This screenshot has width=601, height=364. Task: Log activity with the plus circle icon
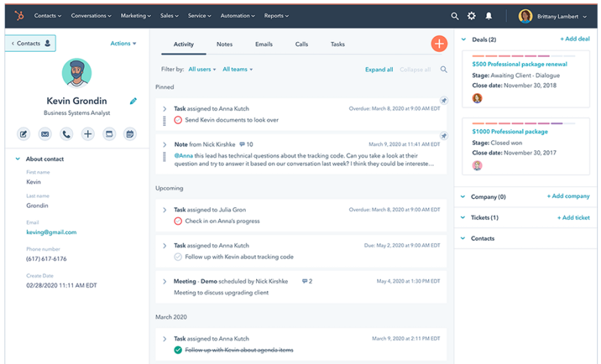point(88,134)
